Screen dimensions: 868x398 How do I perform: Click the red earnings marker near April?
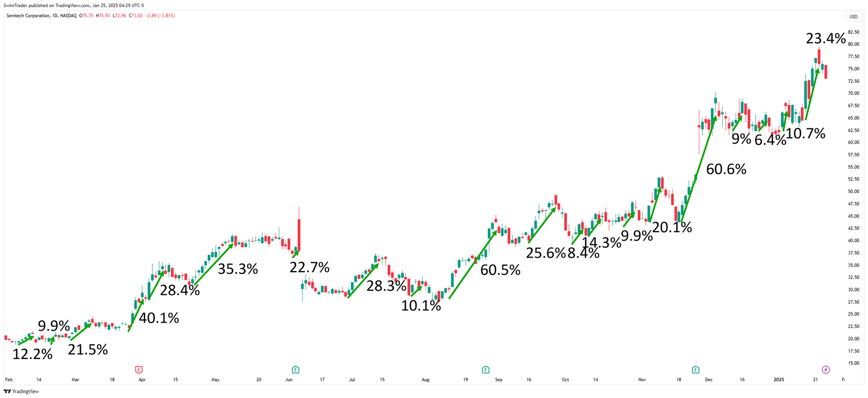[139, 370]
